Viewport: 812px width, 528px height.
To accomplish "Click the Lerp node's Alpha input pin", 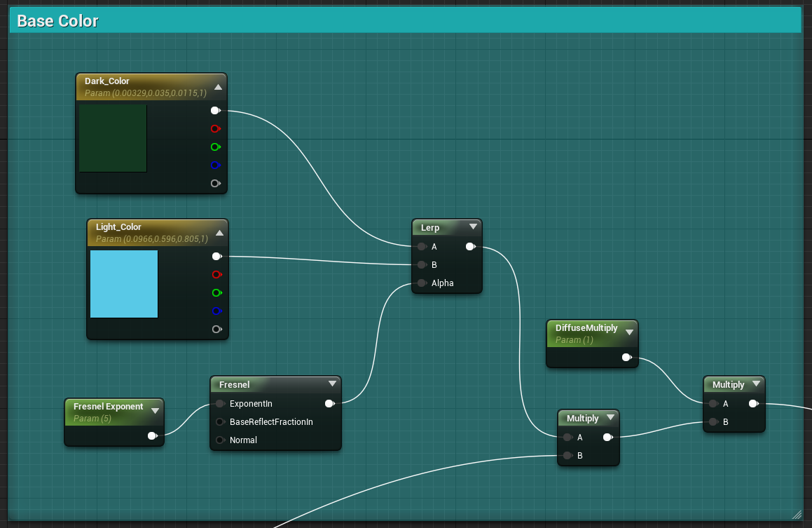I will 422,283.
